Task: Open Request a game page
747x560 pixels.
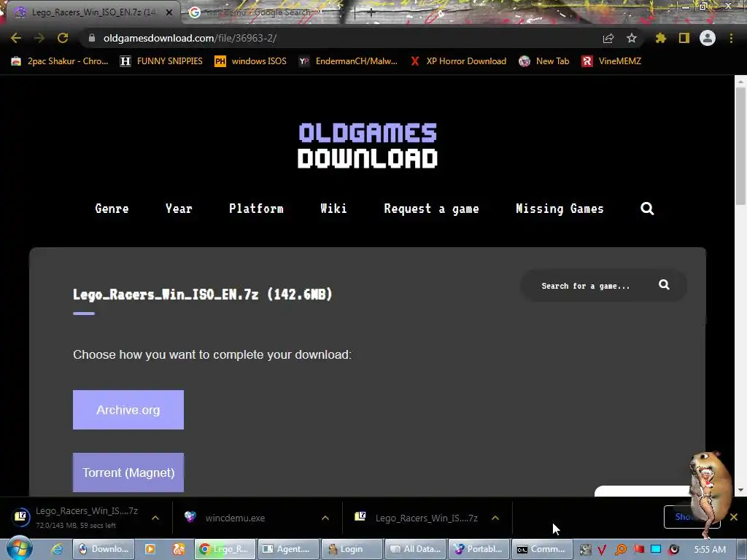Action: click(432, 209)
